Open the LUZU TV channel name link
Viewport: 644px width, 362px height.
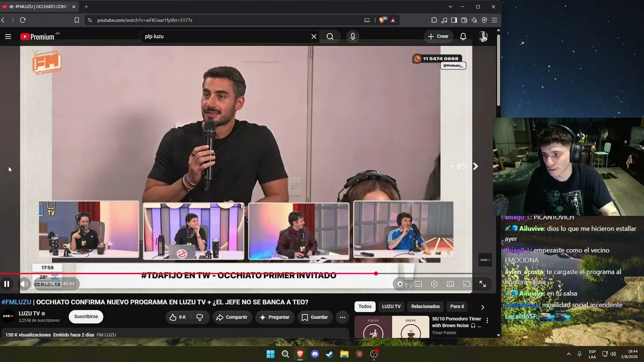(x=29, y=314)
